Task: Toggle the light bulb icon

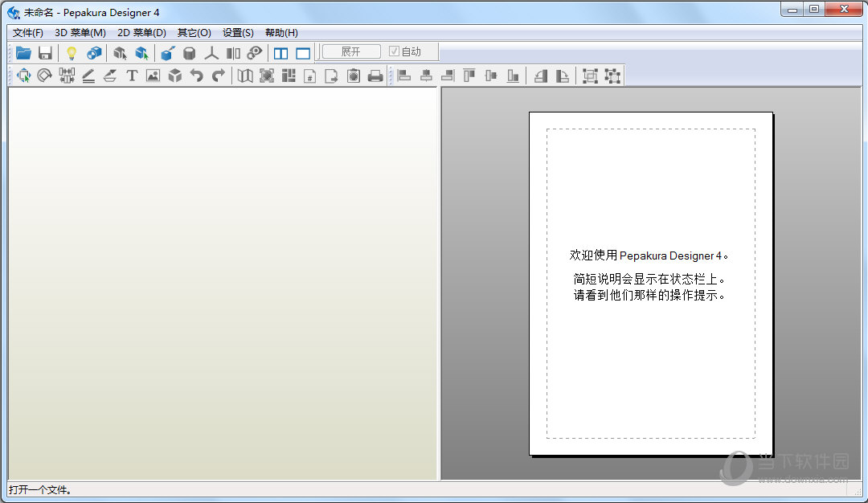Action: [72, 53]
